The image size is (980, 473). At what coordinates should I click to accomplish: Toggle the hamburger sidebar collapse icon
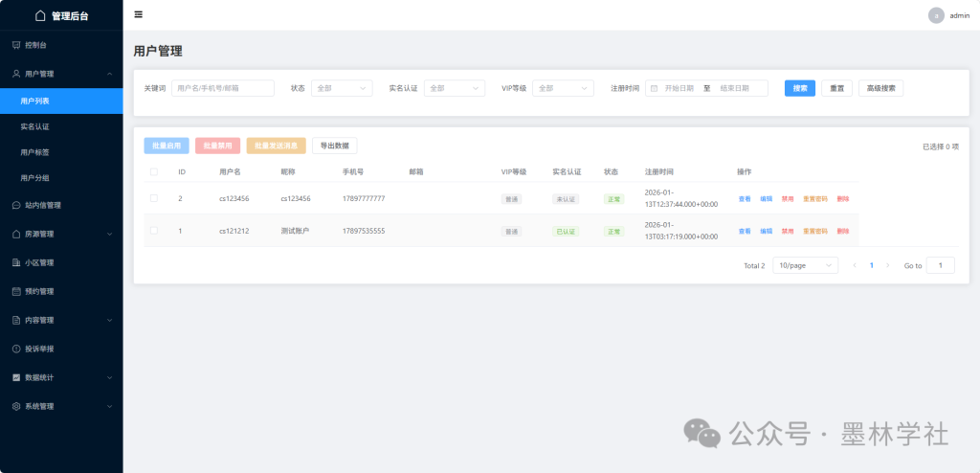coord(139,14)
